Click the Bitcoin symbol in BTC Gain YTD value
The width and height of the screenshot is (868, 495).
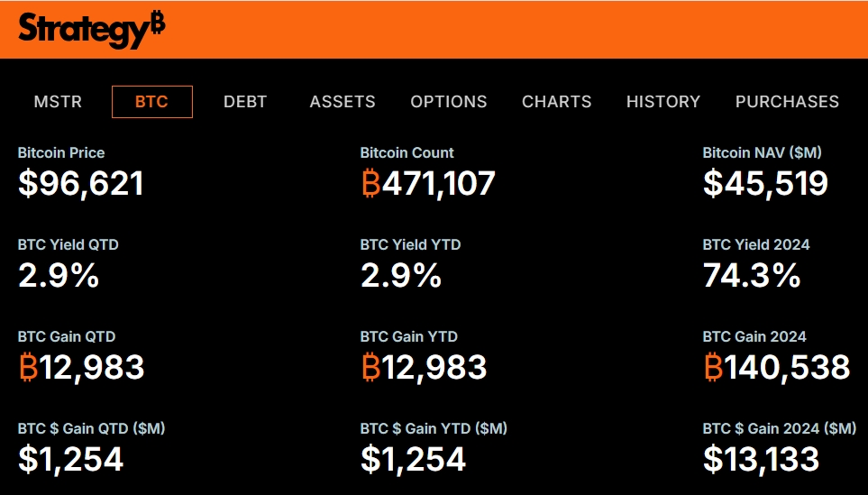tap(370, 368)
